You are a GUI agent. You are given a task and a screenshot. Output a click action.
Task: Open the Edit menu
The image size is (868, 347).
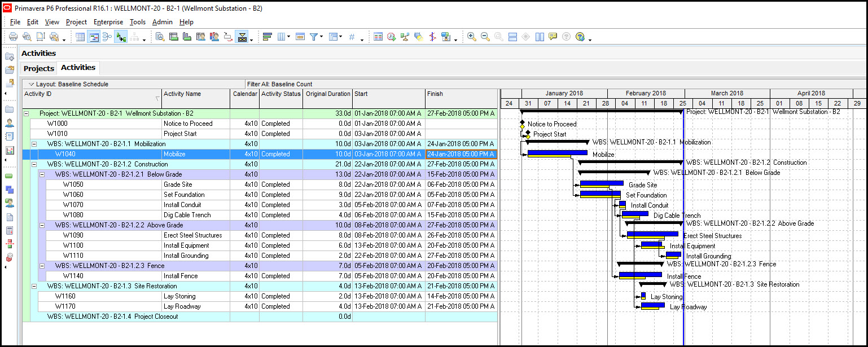(33, 22)
